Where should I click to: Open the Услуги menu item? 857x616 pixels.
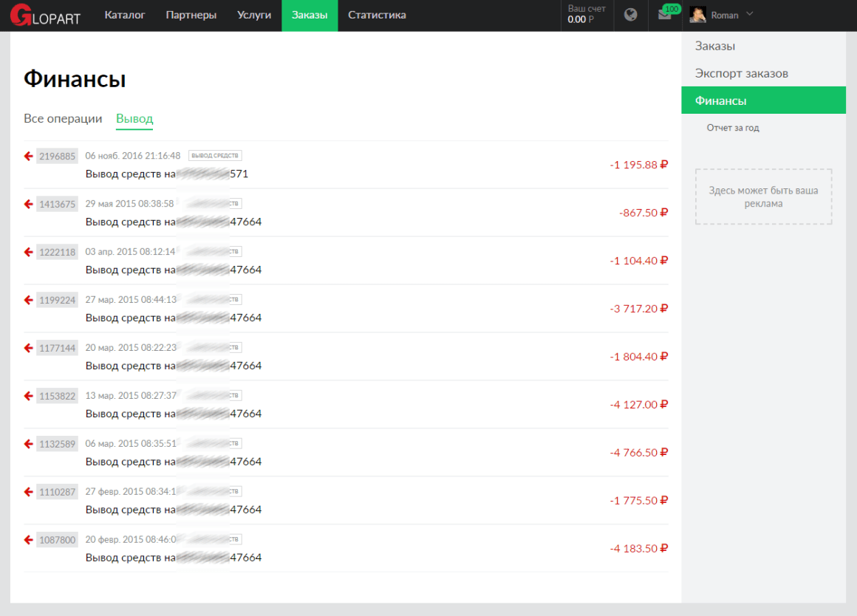coord(254,15)
